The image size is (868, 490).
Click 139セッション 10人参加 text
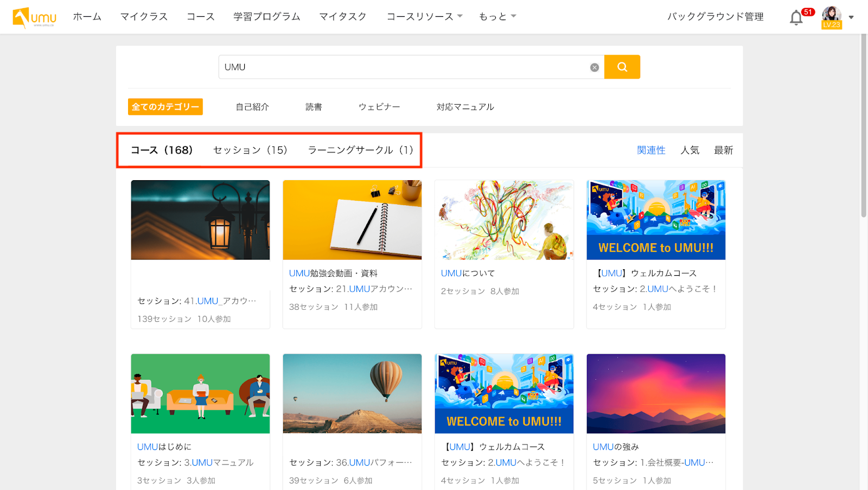184,319
